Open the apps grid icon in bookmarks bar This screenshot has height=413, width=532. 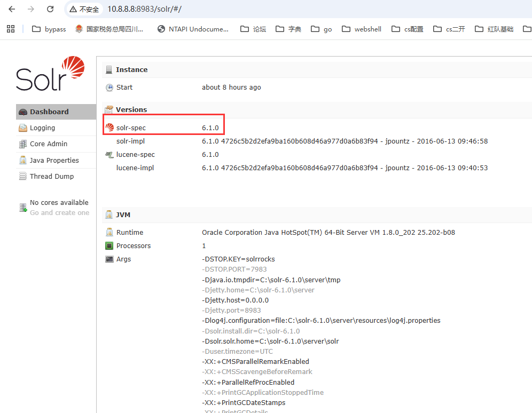[11, 29]
